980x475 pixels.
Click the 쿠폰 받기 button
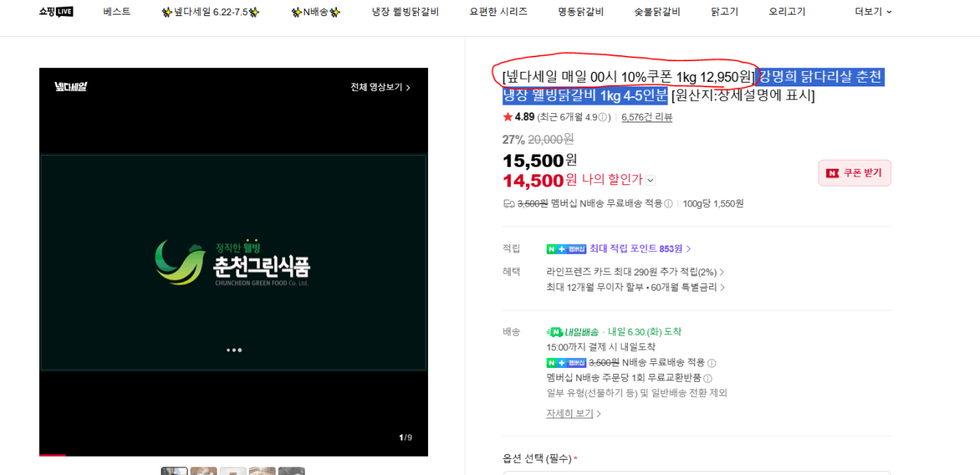click(854, 173)
